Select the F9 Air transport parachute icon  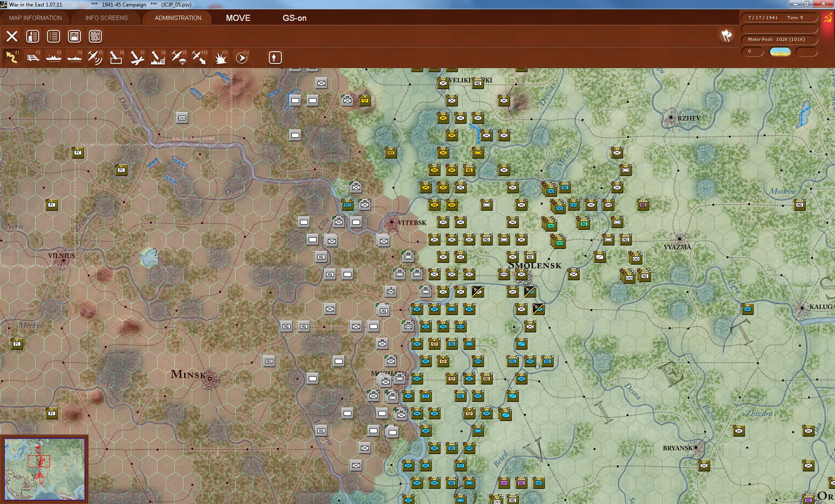point(179,57)
